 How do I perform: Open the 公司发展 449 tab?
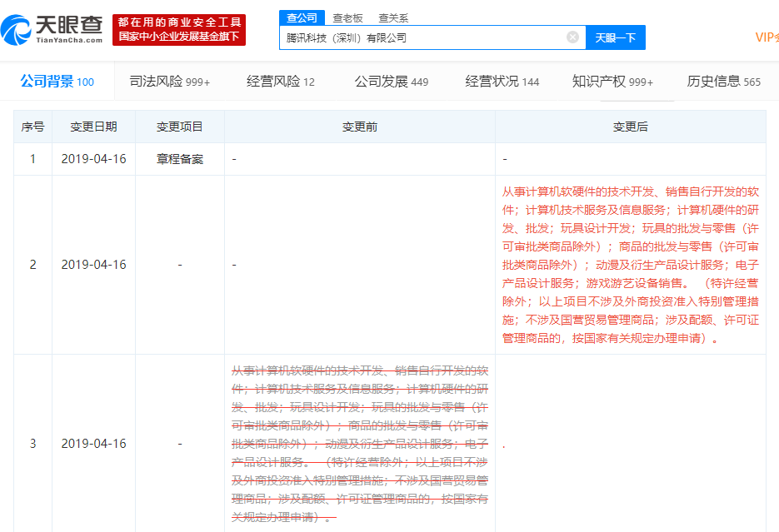point(391,82)
